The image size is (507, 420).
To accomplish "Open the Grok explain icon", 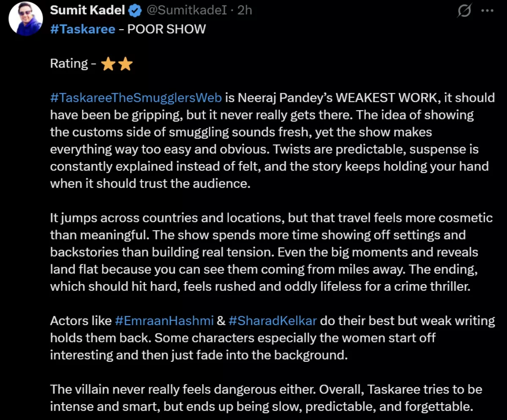I will coord(464,11).
